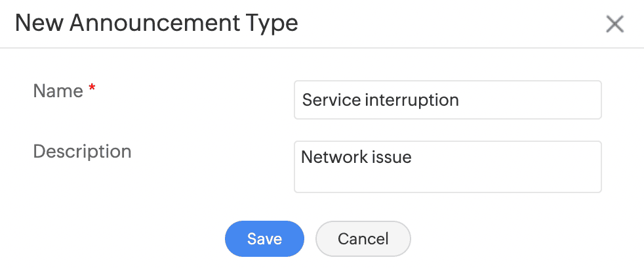Save the new announcement type
This screenshot has width=644, height=268.
(x=264, y=238)
